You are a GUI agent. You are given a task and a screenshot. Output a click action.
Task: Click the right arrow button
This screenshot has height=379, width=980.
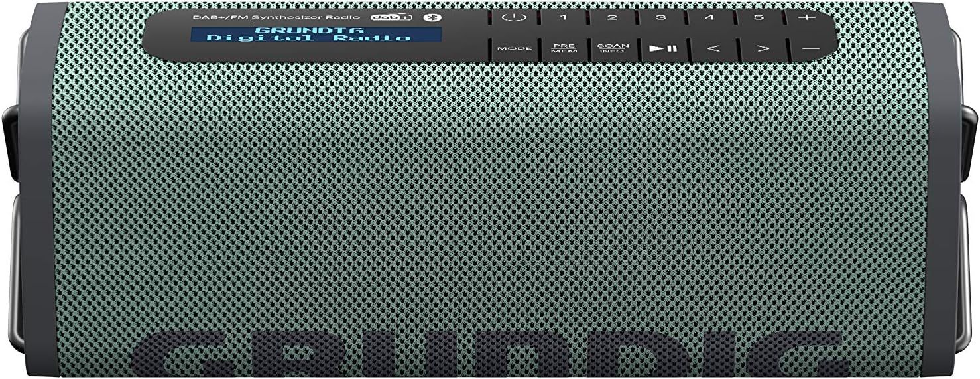click(x=761, y=48)
